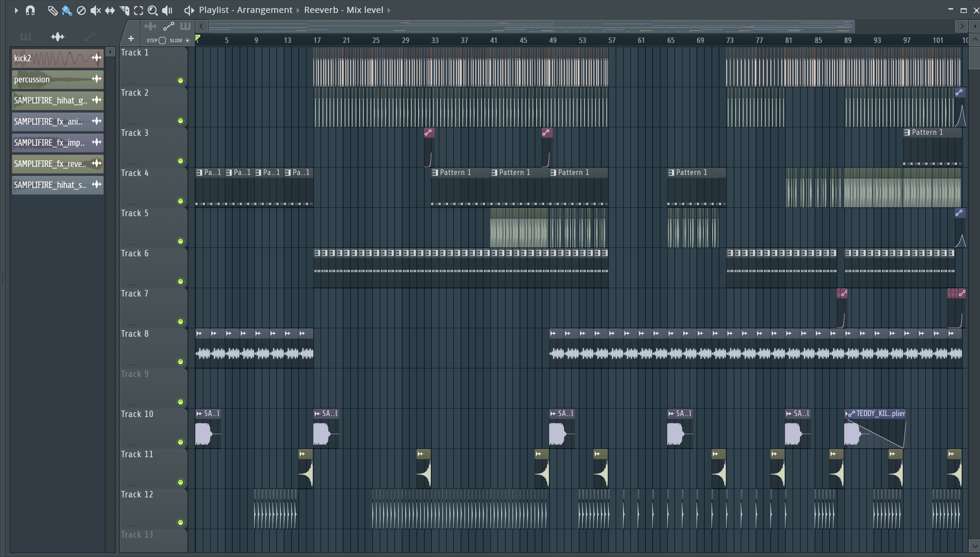Choose the Select marquee tool
The image size is (980, 557).
coord(138,10)
